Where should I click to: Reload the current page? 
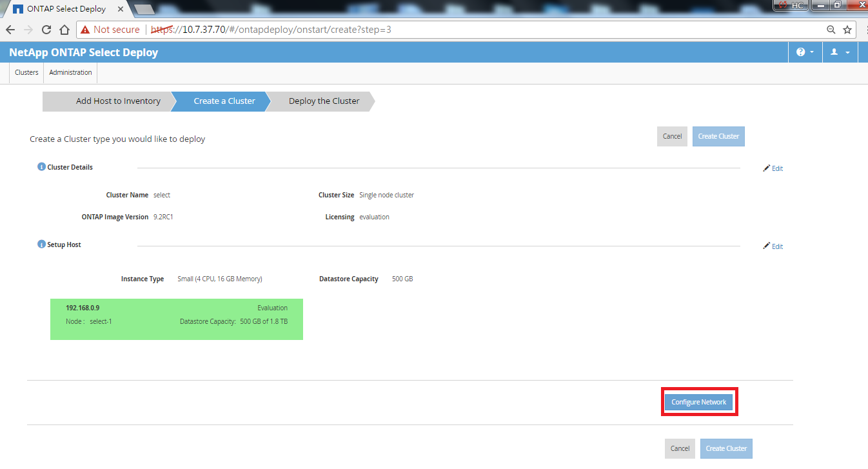coord(46,30)
